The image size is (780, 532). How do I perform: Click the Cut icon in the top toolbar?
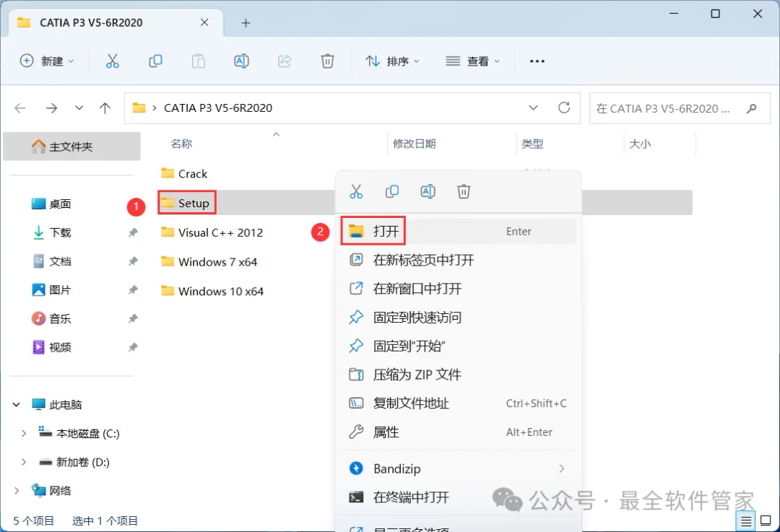click(113, 61)
